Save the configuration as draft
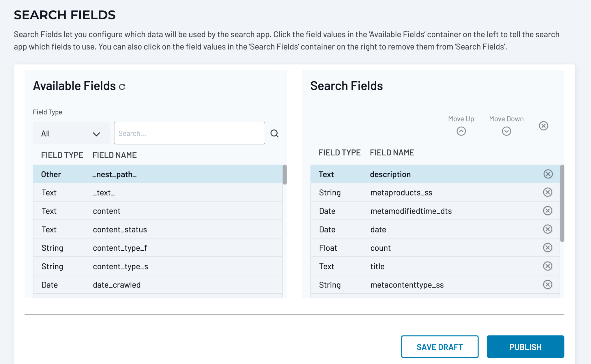 pyautogui.click(x=439, y=347)
